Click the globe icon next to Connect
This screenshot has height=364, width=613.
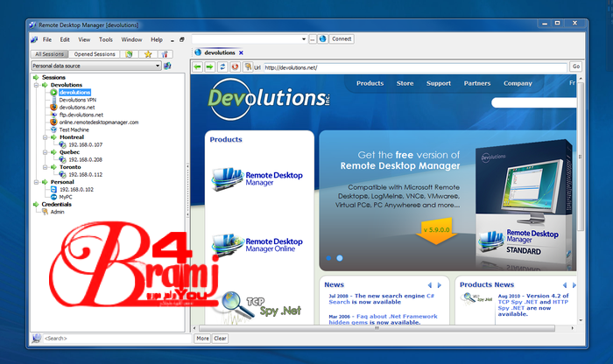point(322,39)
